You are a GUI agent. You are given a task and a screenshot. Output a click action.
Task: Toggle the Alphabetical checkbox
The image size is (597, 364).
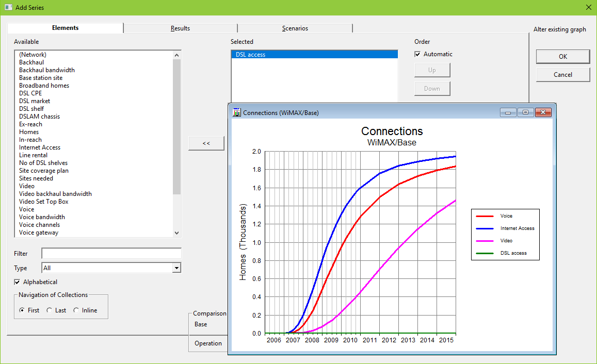click(x=17, y=282)
